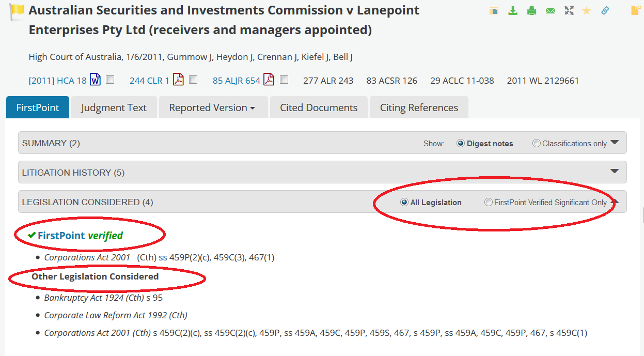Image resolution: width=644 pixels, height=356 pixels.
Task: Open the Cited Documents tab
Action: (319, 107)
